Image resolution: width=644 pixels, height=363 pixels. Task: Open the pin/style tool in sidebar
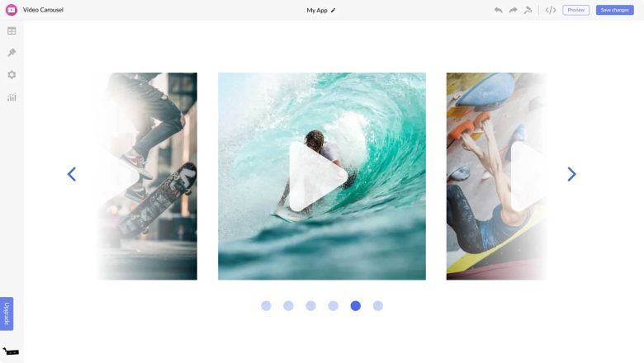pos(12,53)
